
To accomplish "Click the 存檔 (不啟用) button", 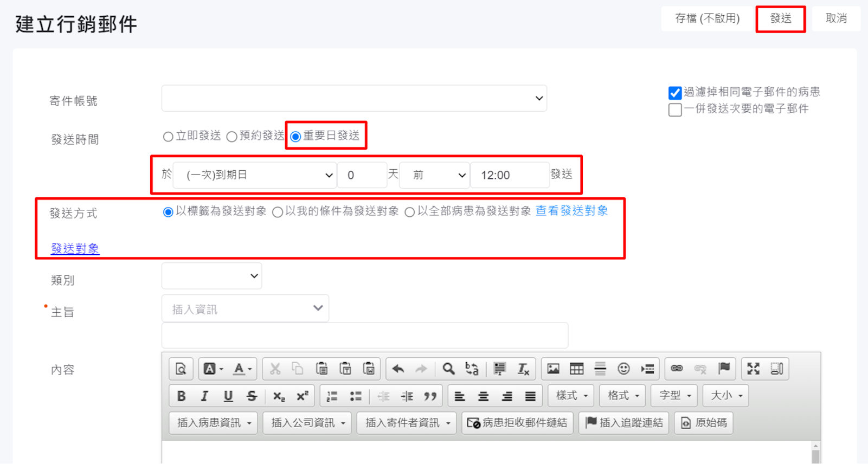I will (x=707, y=19).
